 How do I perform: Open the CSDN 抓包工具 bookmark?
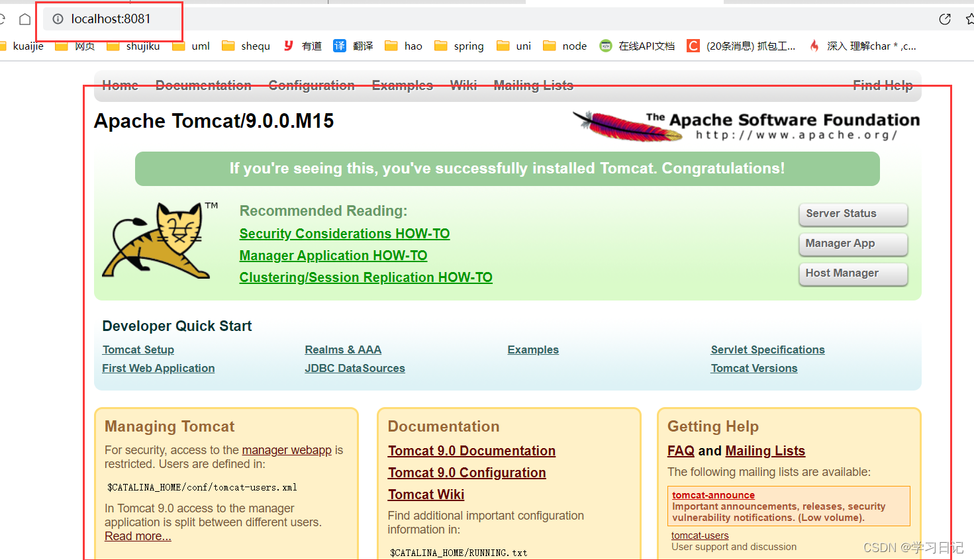(741, 46)
